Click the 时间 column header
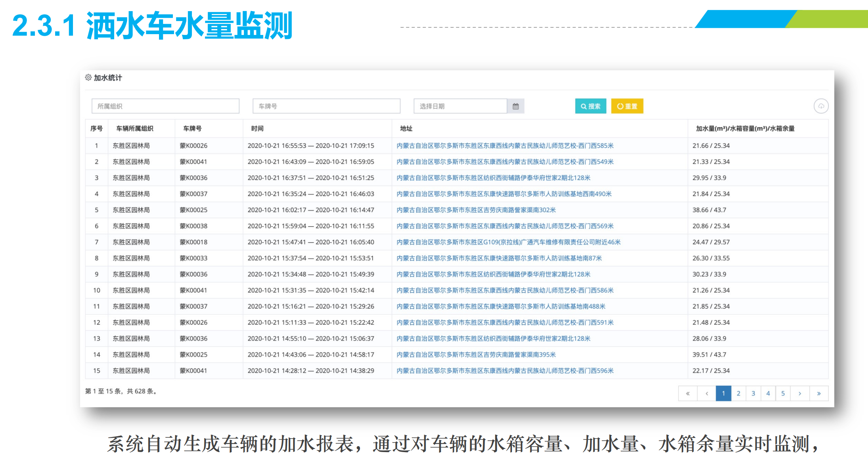 pyautogui.click(x=257, y=129)
